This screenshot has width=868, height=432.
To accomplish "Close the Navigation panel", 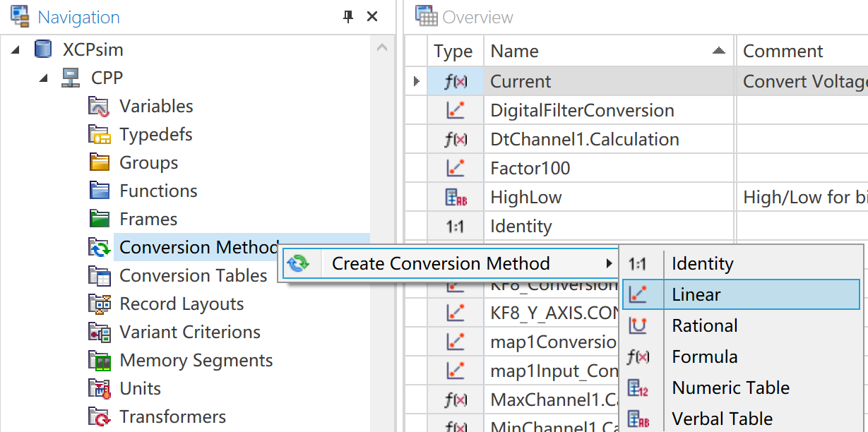I will 372,17.
